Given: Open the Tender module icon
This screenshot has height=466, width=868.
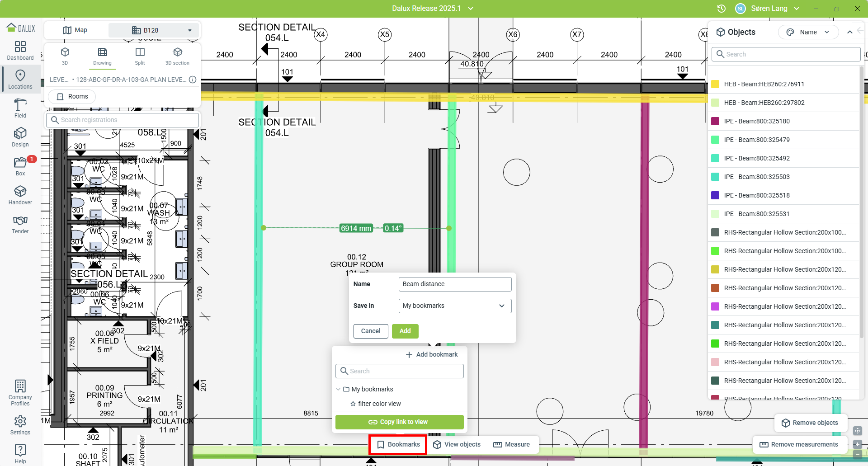Looking at the screenshot, I should coord(20,224).
